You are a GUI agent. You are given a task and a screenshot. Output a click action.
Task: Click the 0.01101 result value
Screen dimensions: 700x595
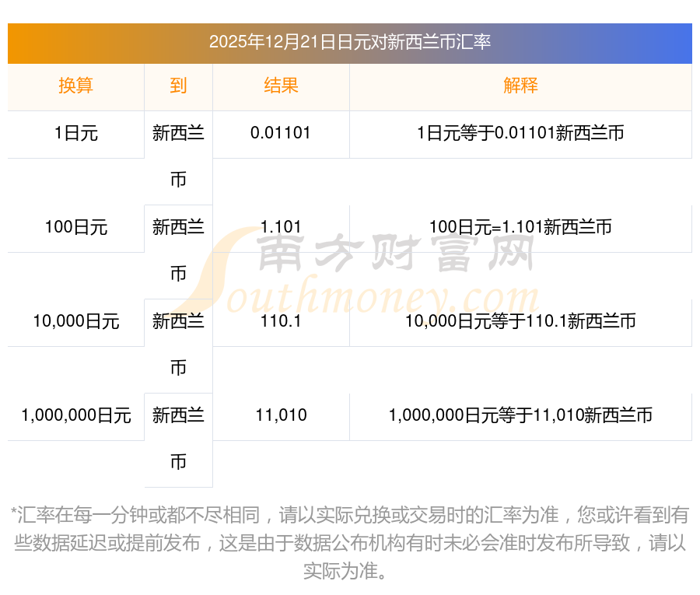(281, 133)
